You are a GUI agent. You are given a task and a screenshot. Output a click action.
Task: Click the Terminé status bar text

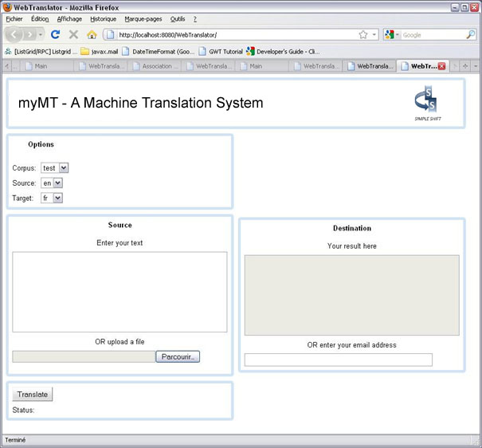[x=15, y=440]
